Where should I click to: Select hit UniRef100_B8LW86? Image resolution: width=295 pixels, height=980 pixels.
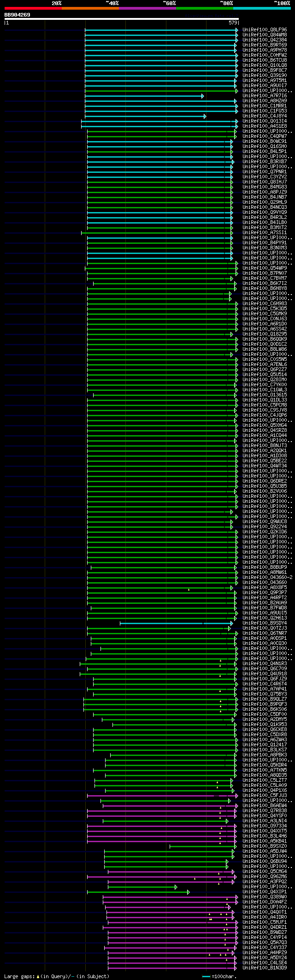click(265, 349)
